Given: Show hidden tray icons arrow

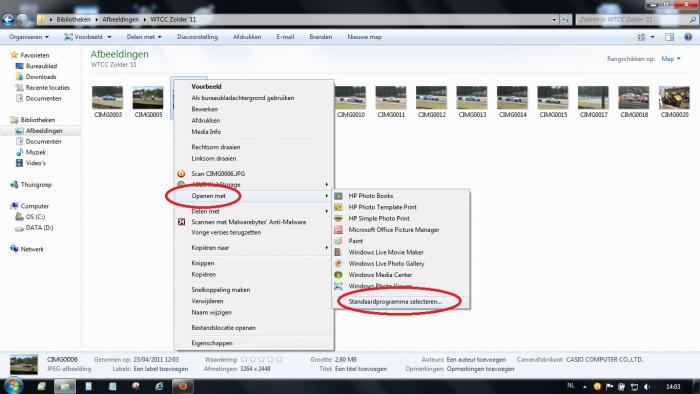Looking at the screenshot, I should [585, 387].
